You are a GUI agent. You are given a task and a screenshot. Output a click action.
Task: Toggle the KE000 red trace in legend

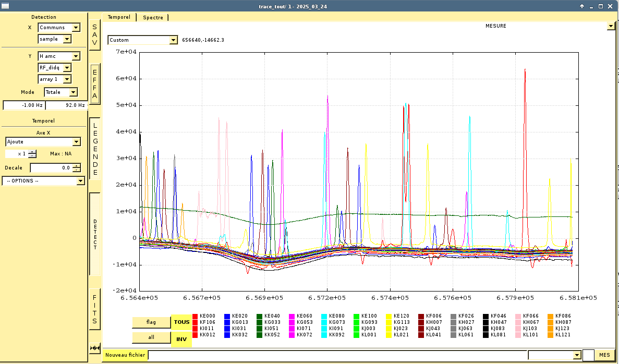pyautogui.click(x=196, y=316)
